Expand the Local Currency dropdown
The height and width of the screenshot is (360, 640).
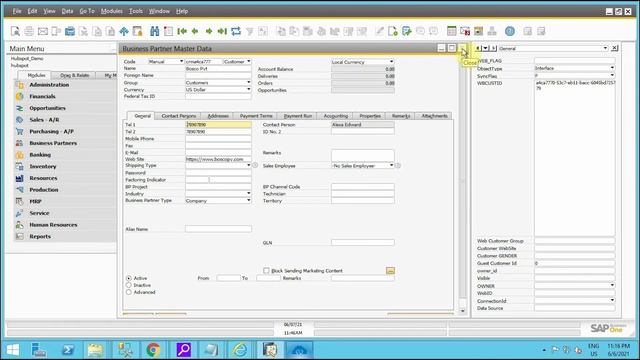tap(391, 62)
